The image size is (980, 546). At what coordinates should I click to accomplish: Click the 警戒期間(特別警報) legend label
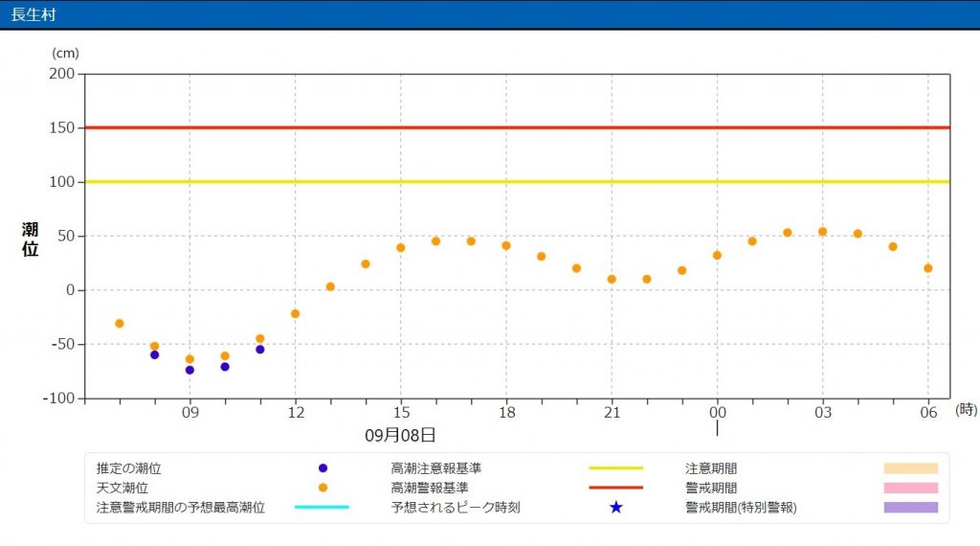742,507
